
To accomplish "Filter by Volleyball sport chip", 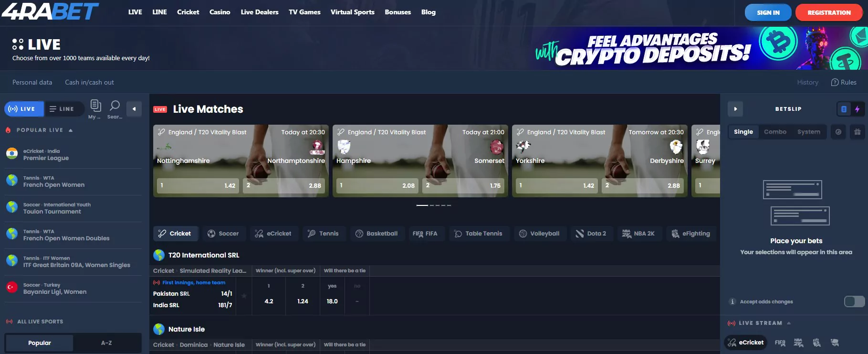I will click(540, 234).
